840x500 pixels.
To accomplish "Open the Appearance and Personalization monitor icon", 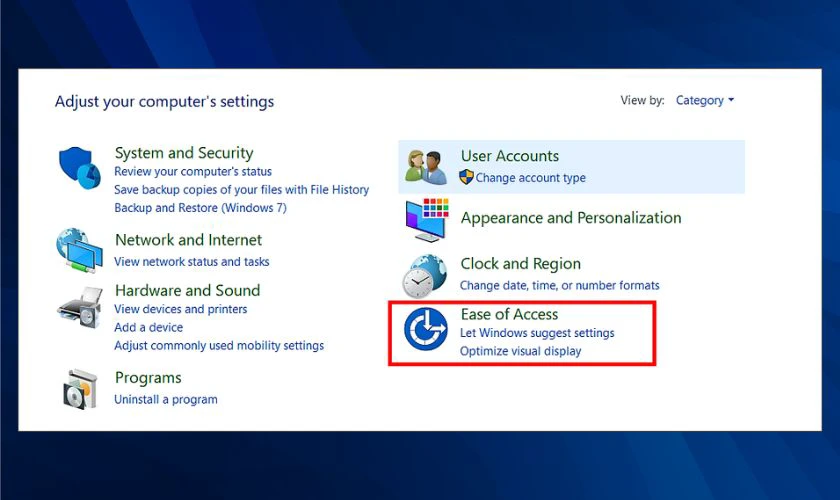I will pyautogui.click(x=427, y=220).
